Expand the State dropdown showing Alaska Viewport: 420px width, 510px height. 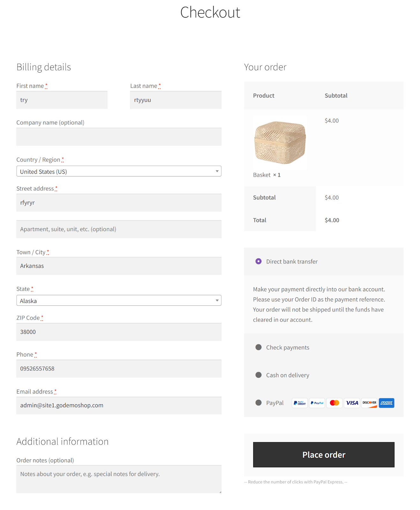119,300
